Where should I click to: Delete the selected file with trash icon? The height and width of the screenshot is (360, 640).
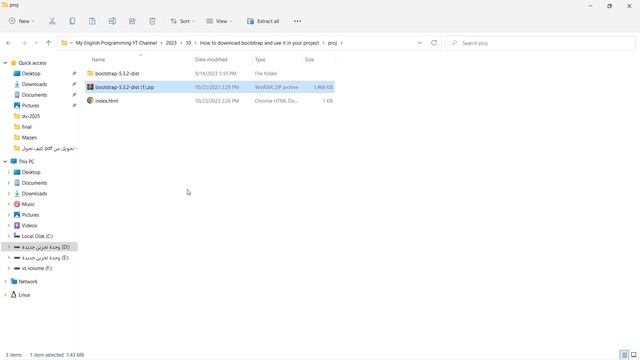tap(152, 21)
